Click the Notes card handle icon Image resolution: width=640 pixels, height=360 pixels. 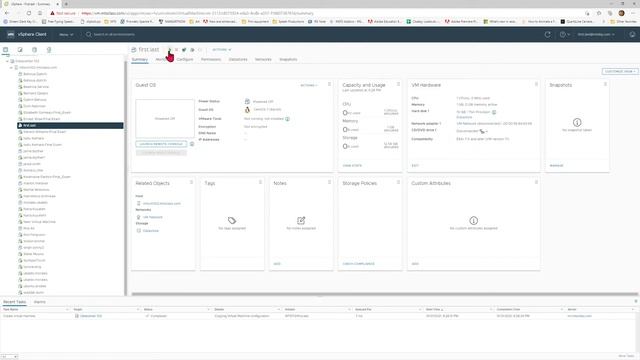click(x=329, y=182)
